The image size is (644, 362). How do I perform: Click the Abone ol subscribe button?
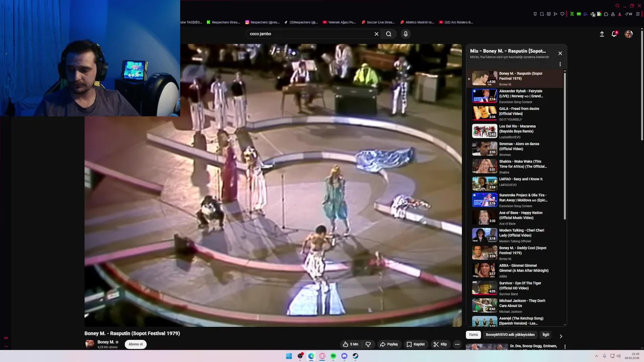(x=136, y=344)
